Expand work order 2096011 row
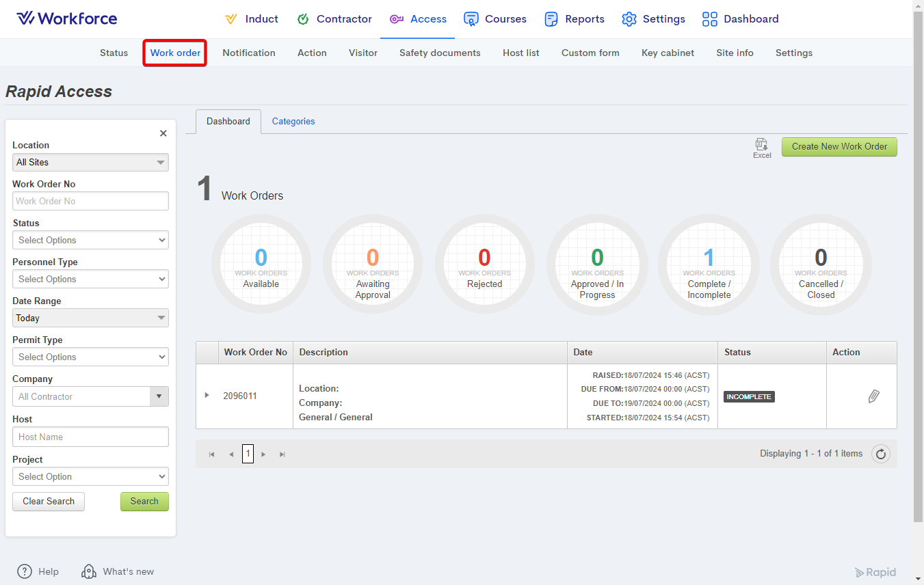The width and height of the screenshot is (924, 585). click(207, 395)
